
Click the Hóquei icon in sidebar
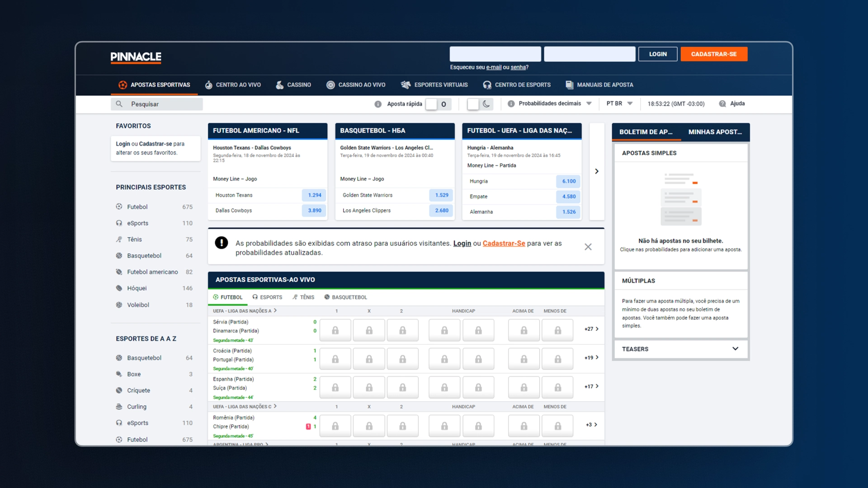119,288
